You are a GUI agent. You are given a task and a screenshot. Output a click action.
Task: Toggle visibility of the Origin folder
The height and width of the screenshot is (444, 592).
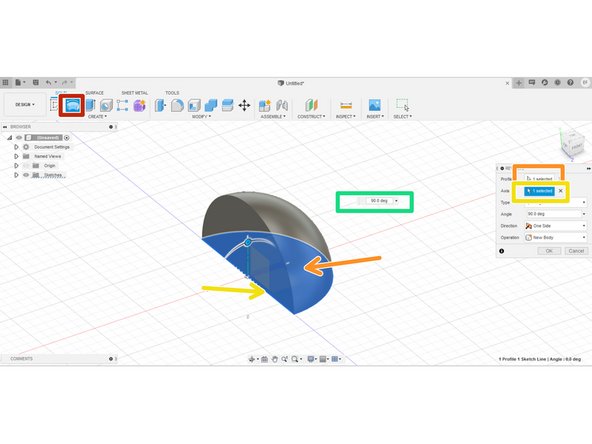coord(26,166)
